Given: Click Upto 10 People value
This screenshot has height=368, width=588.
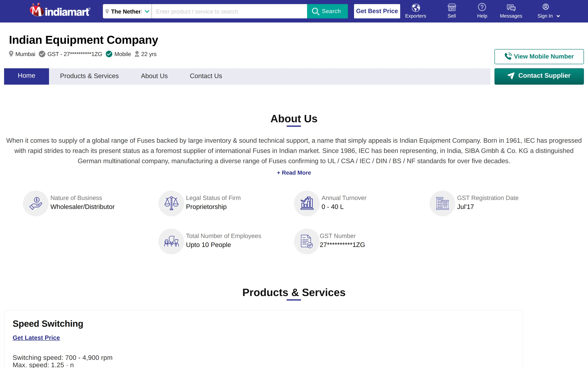Looking at the screenshot, I should [x=208, y=245].
